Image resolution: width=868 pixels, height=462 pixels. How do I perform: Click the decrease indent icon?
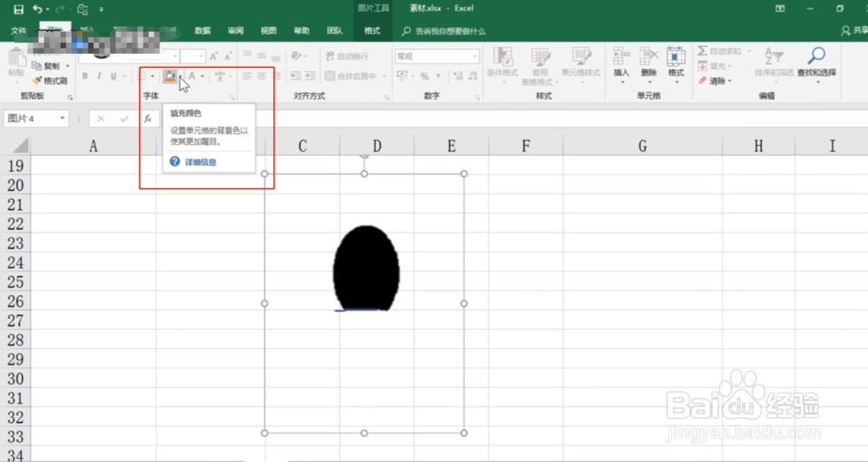click(296, 76)
